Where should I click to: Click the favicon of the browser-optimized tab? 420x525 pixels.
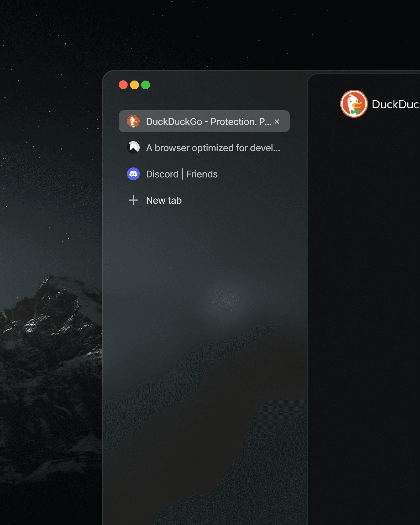pyautogui.click(x=133, y=148)
